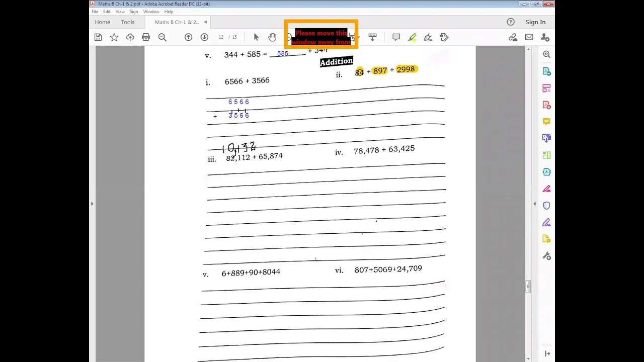Close the Maths B Ch-1 & 2 tab
This screenshot has width=644, height=362.
[205, 22]
